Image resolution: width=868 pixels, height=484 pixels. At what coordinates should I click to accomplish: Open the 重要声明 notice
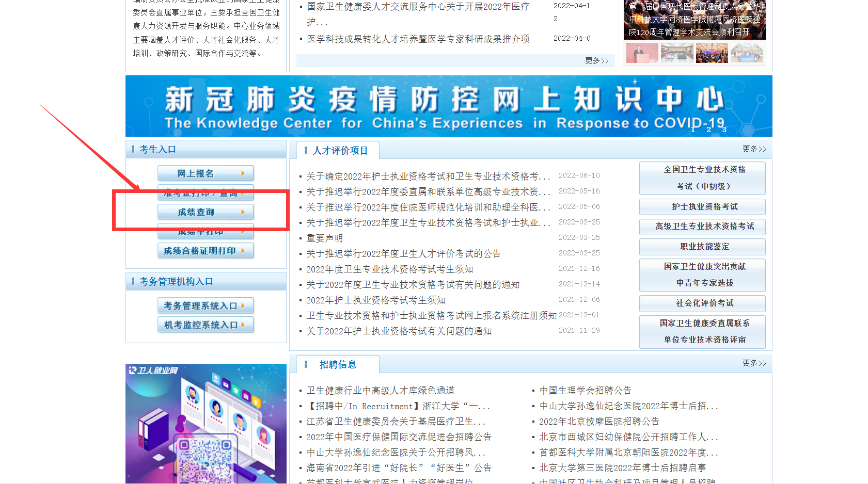[x=324, y=238]
